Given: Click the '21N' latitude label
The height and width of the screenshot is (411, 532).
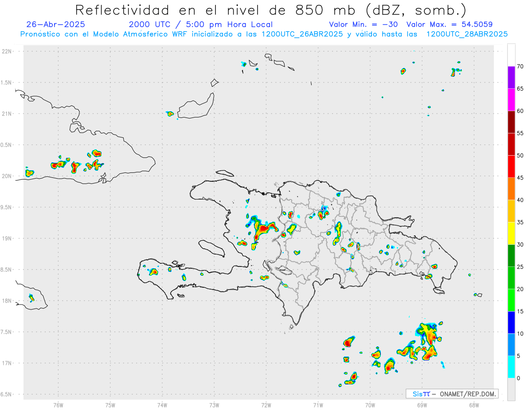Looking at the screenshot, I should click(8, 114).
